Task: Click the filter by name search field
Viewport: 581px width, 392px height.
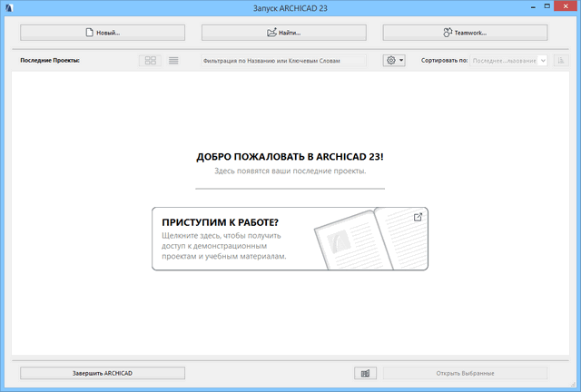Action: (x=283, y=61)
